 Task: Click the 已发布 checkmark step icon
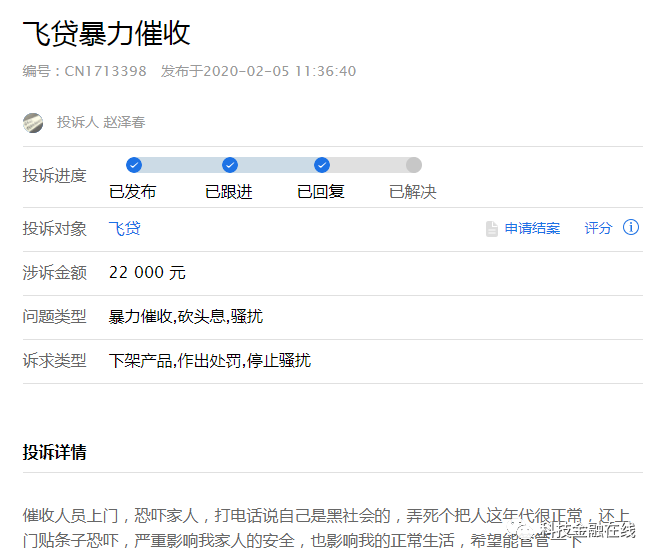[x=134, y=165]
